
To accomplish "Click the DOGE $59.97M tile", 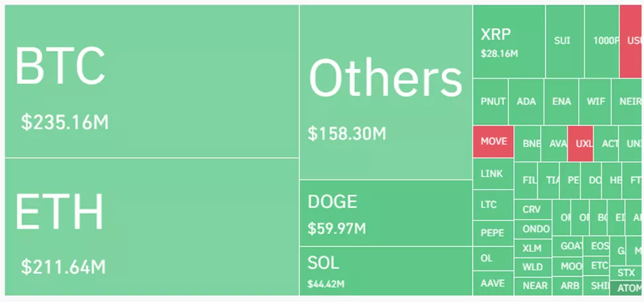I will (x=385, y=213).
